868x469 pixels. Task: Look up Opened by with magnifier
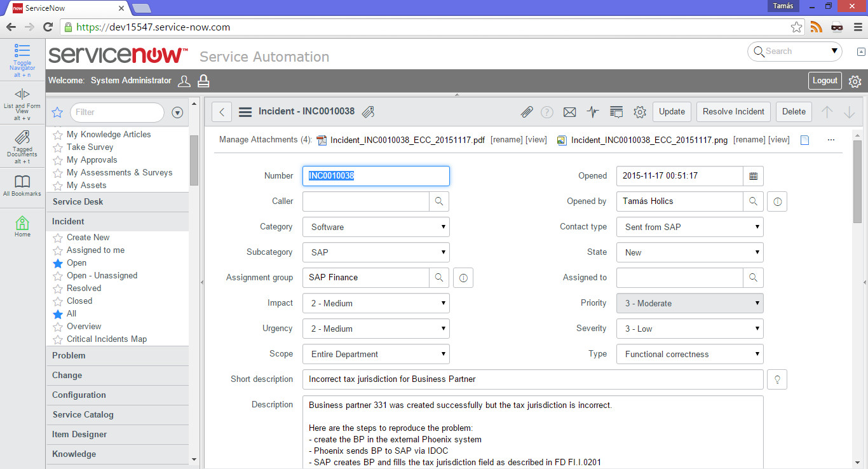pyautogui.click(x=753, y=201)
